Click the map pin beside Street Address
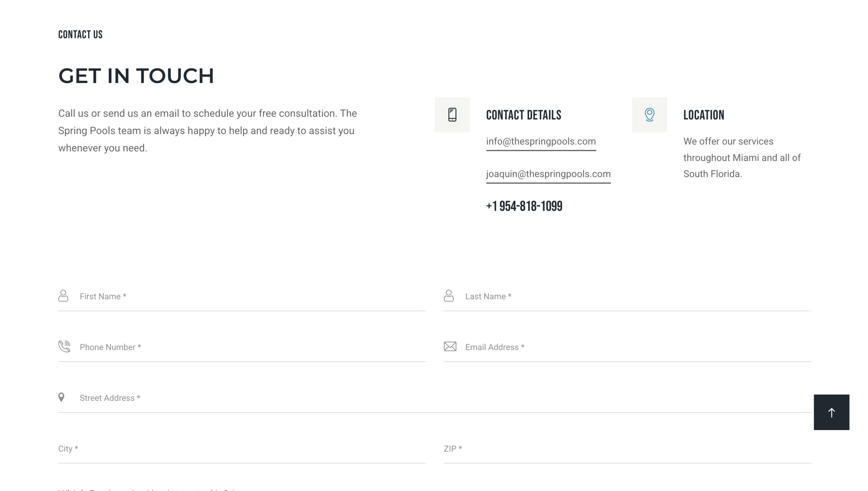 point(61,397)
